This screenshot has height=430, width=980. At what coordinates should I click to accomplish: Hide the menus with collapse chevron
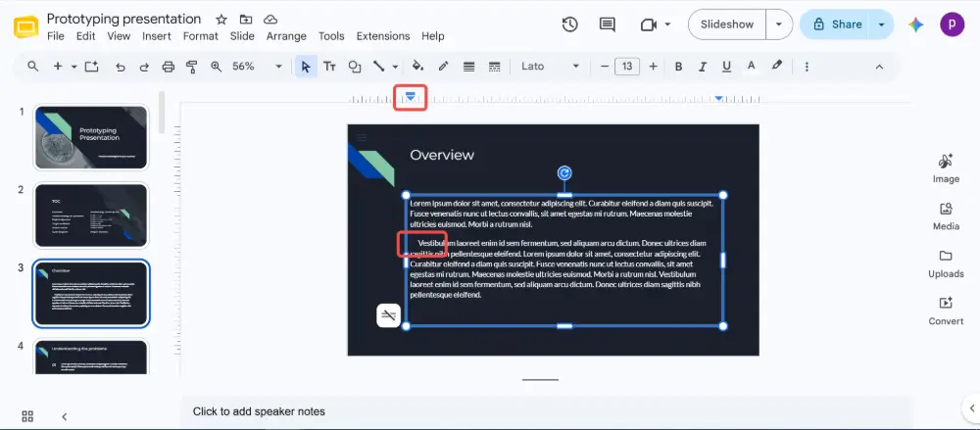click(879, 67)
